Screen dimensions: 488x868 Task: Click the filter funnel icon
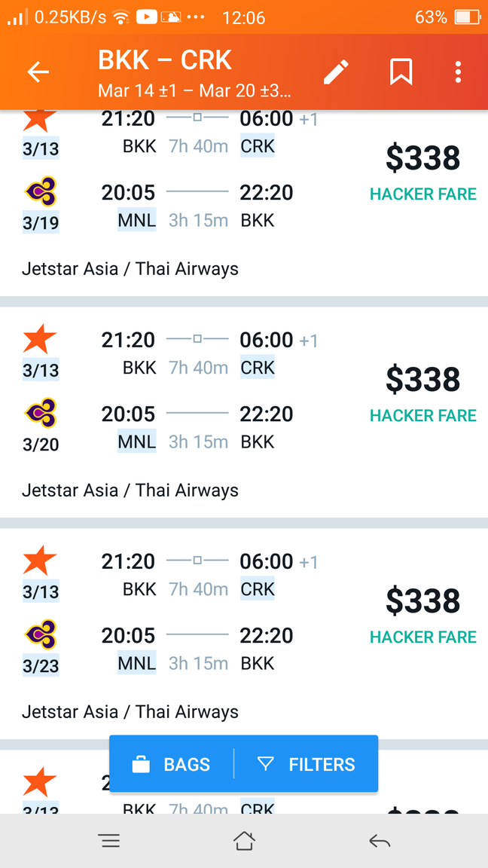tap(266, 764)
